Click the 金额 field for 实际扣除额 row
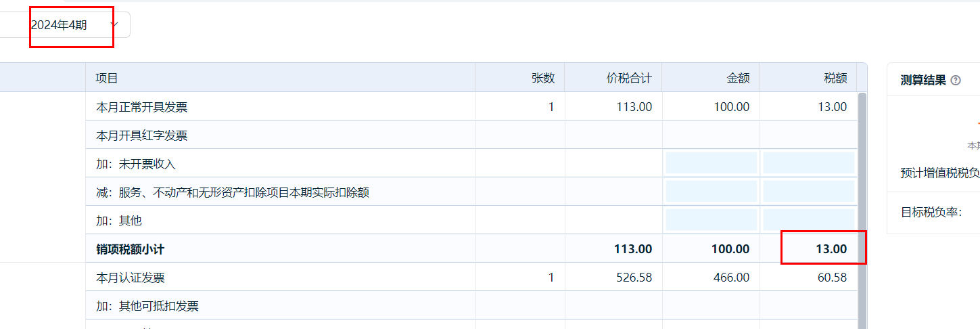Screen dimensions: 980x329 (711, 192)
